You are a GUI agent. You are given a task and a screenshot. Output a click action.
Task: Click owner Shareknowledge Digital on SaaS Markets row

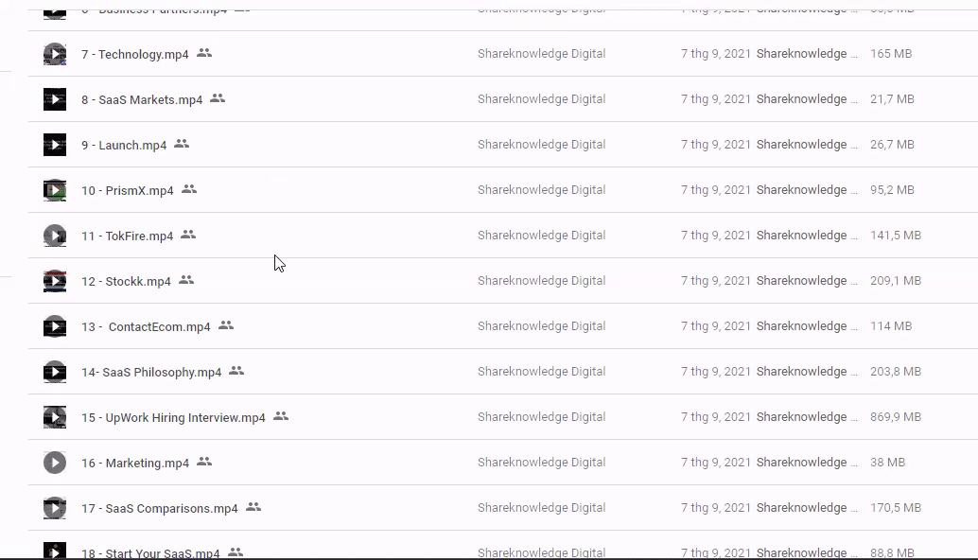(x=541, y=99)
